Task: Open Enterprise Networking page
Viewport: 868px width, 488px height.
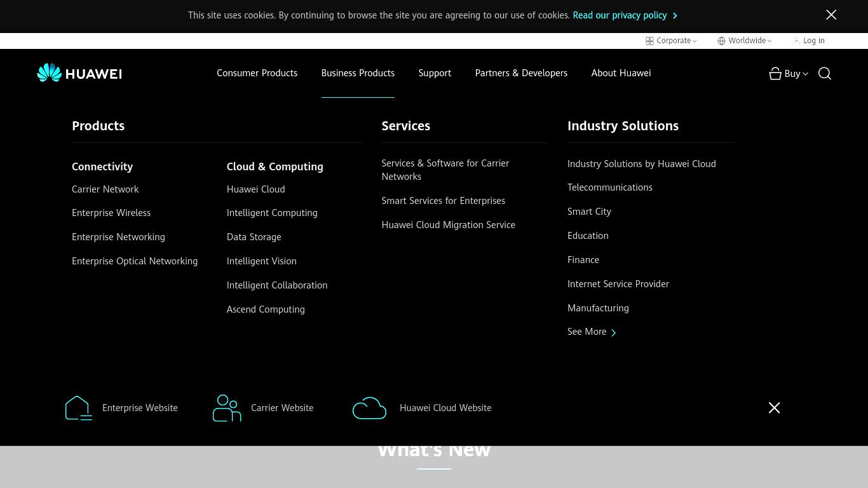Action: (118, 237)
